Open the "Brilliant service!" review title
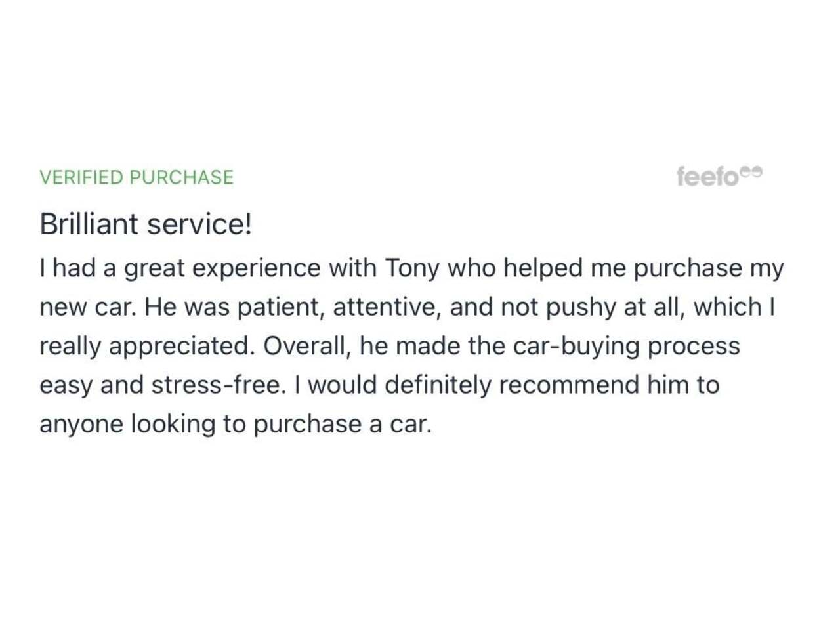The width and height of the screenshot is (840, 630). (146, 224)
